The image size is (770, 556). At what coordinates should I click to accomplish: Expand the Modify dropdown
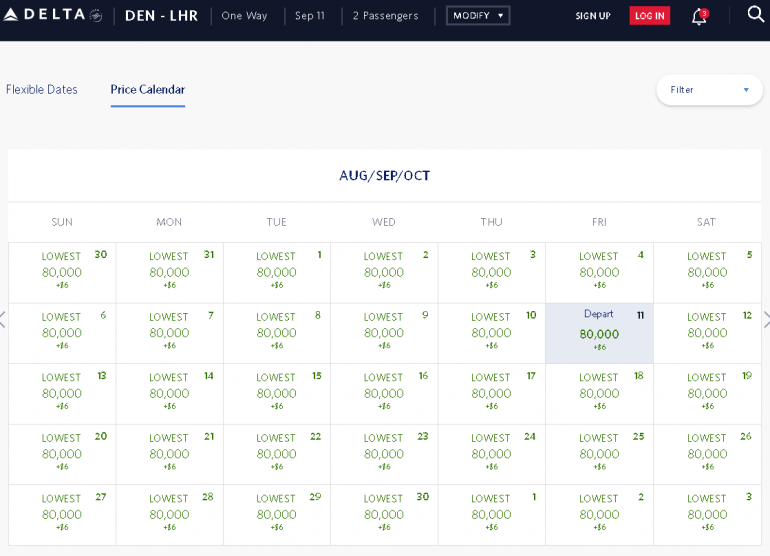478,16
